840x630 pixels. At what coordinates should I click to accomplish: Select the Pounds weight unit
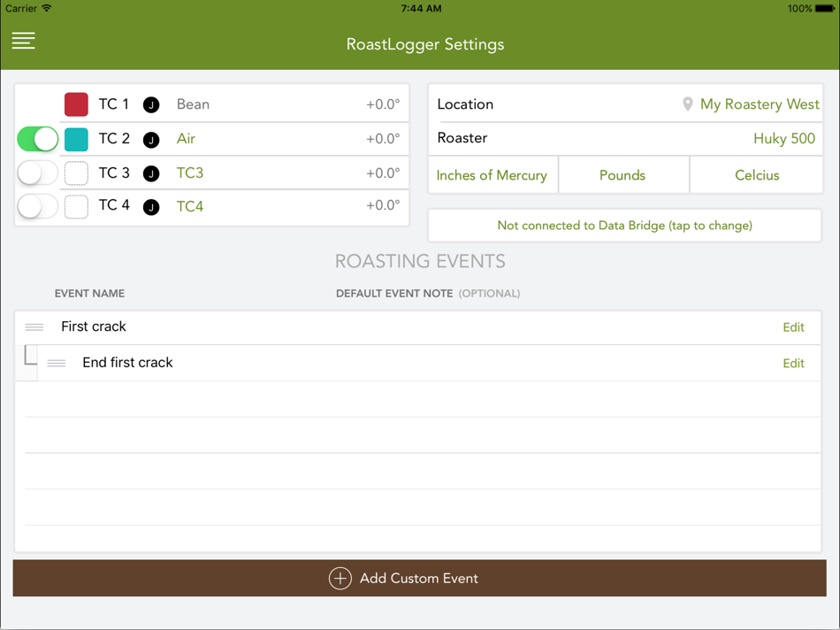623,175
